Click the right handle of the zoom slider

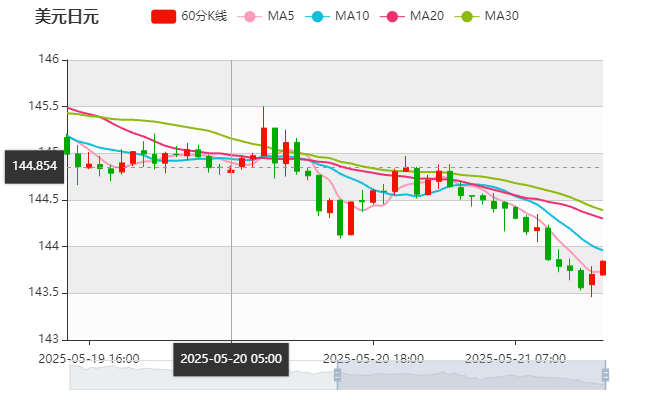(x=607, y=376)
